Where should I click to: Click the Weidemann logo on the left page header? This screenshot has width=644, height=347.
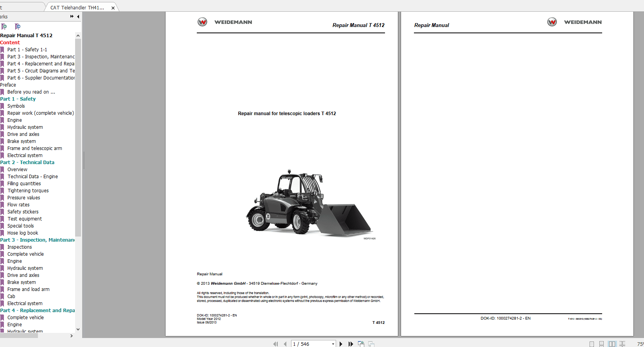(225, 22)
